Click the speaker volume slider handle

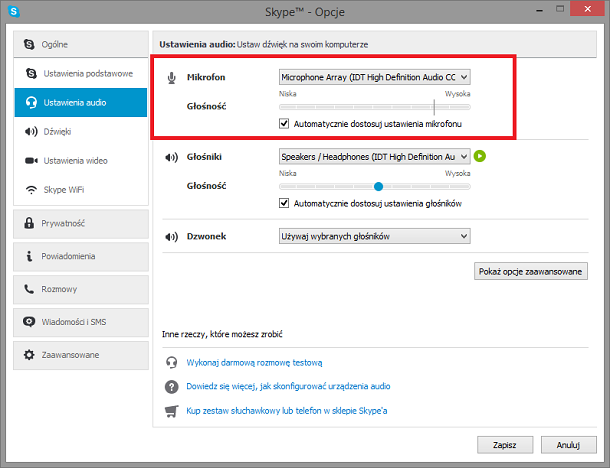[x=378, y=187]
